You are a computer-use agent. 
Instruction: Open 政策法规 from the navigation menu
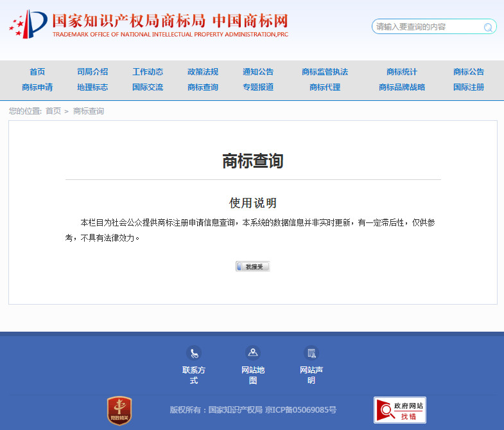click(x=203, y=72)
